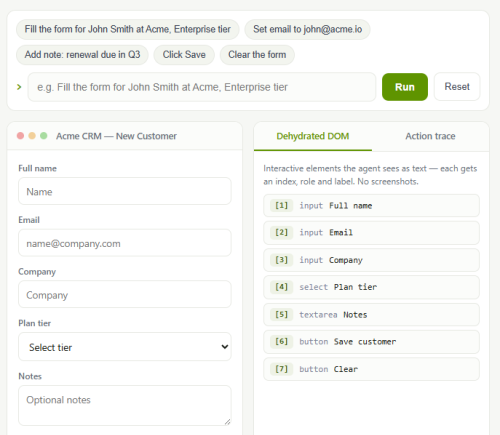
Task: Choose the 'Clear the form' chip
Action: (x=257, y=55)
